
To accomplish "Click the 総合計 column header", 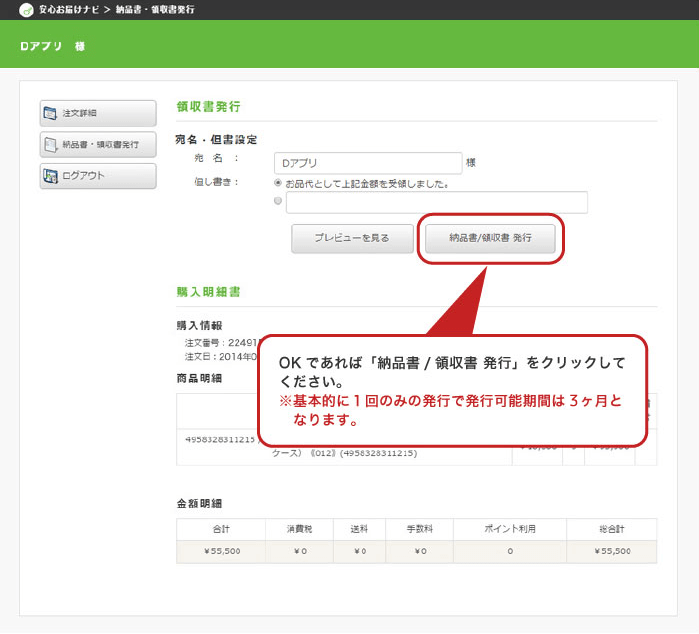I will (x=612, y=529).
